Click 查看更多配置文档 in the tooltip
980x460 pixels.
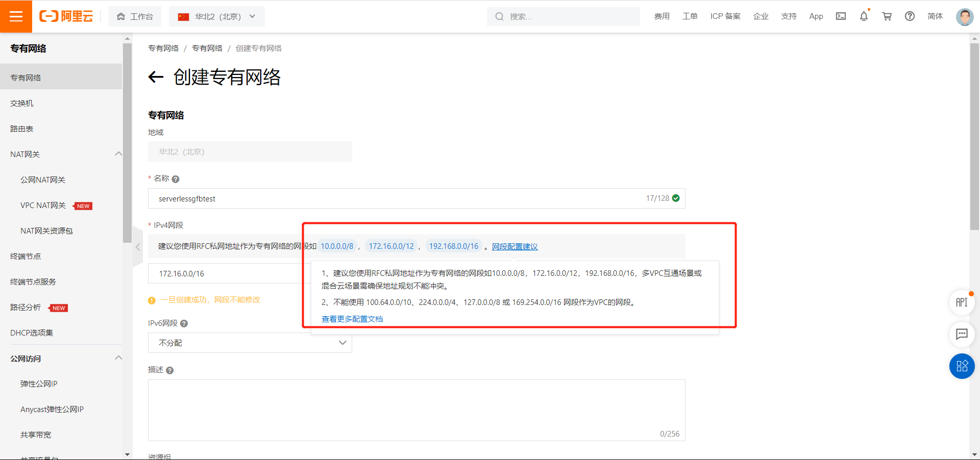coord(353,318)
